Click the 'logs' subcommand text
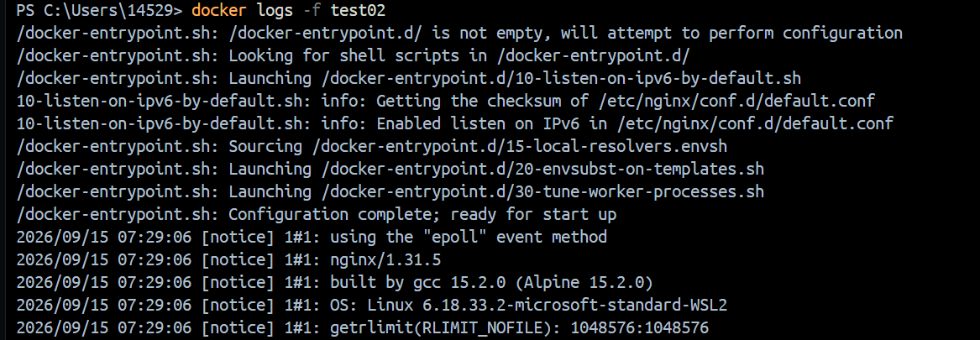Image resolution: width=980 pixels, height=340 pixels. [x=275, y=10]
